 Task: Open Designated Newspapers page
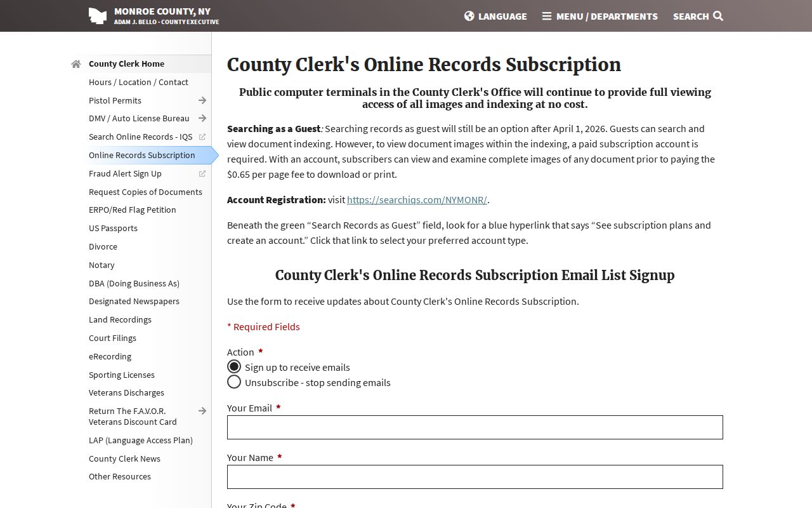134,301
